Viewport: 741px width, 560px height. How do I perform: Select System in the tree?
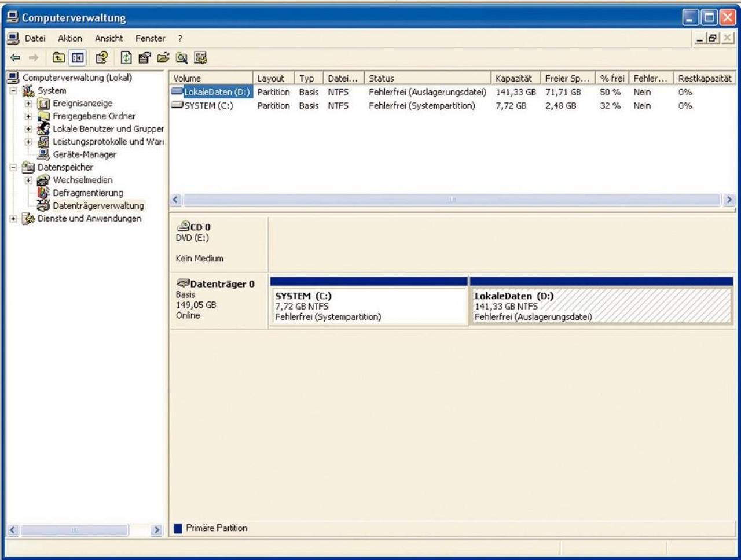(x=52, y=91)
